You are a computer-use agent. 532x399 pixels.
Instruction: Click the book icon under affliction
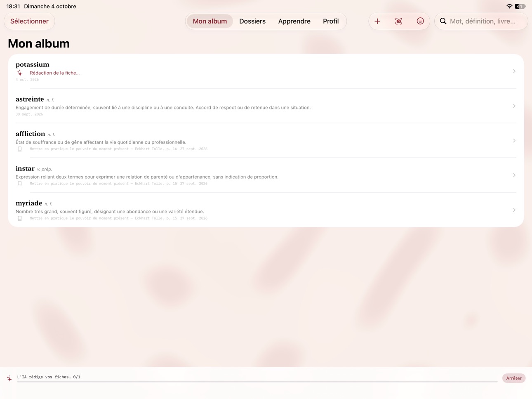[x=19, y=149]
